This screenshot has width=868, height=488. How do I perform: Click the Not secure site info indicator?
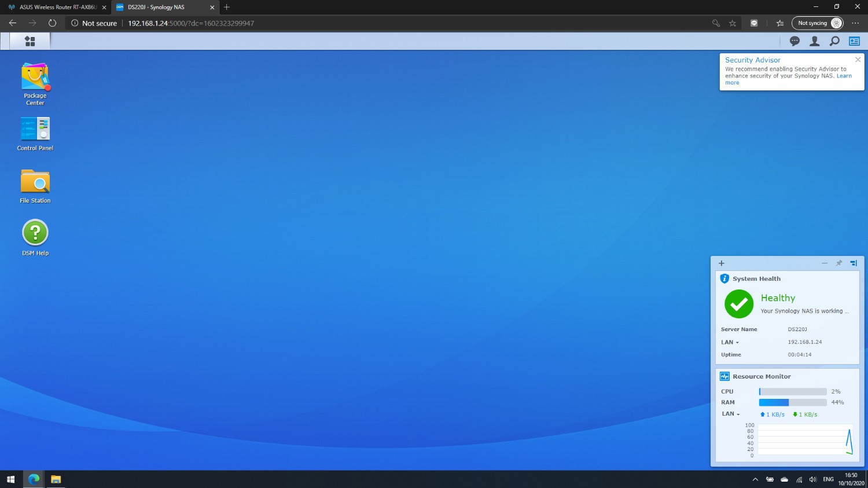pos(94,23)
